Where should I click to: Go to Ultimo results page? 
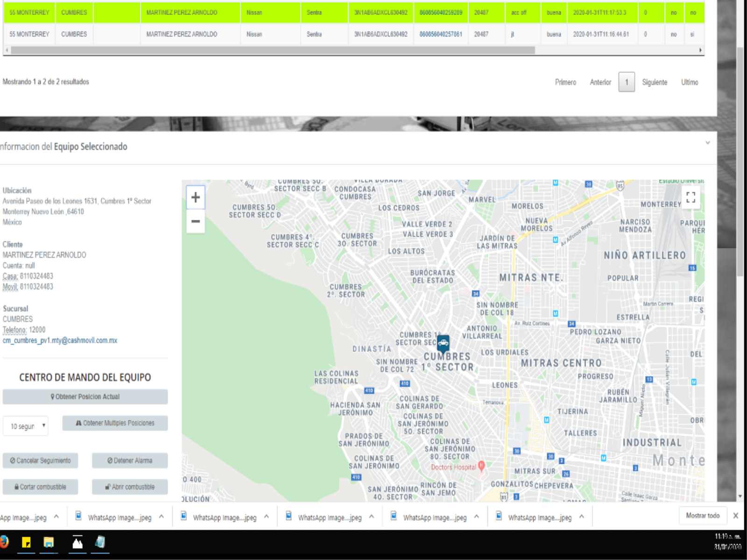click(690, 82)
